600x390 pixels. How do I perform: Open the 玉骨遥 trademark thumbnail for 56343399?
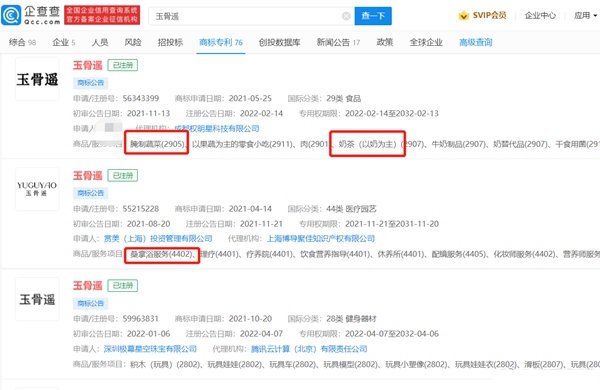click(x=37, y=79)
